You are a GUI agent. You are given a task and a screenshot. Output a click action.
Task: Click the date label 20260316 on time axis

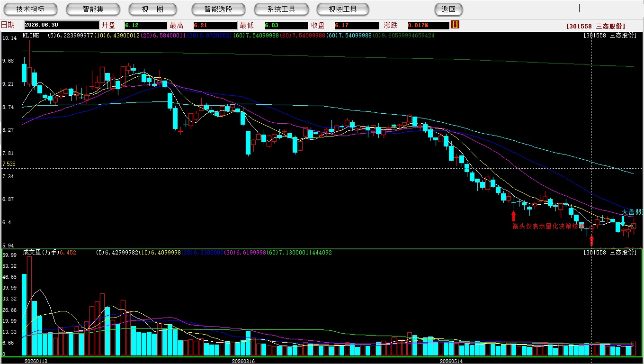coord(243,361)
